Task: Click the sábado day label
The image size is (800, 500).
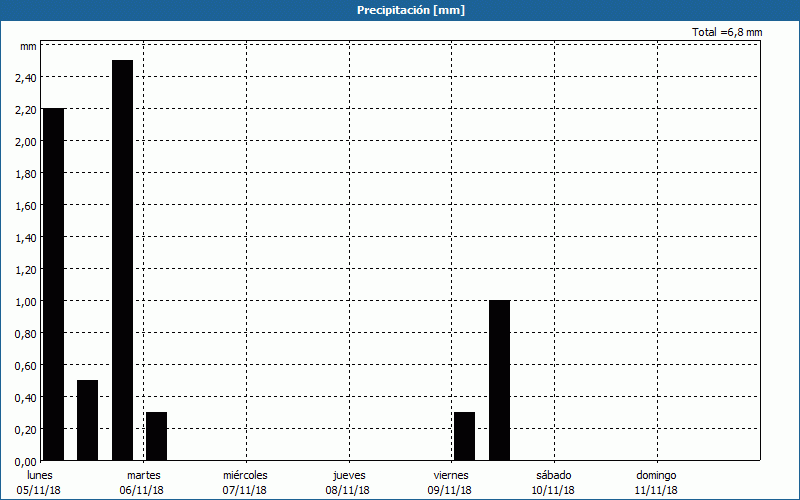Action: coord(554,475)
